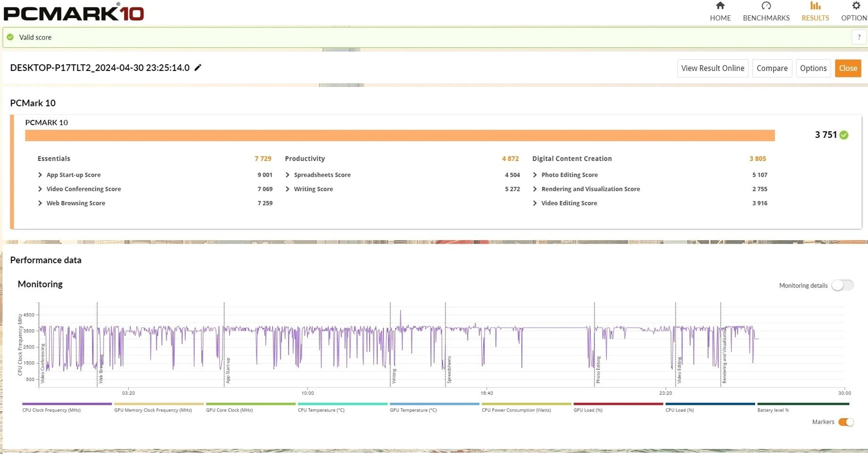
Task: Click the Essentials heading
Action: click(54, 159)
